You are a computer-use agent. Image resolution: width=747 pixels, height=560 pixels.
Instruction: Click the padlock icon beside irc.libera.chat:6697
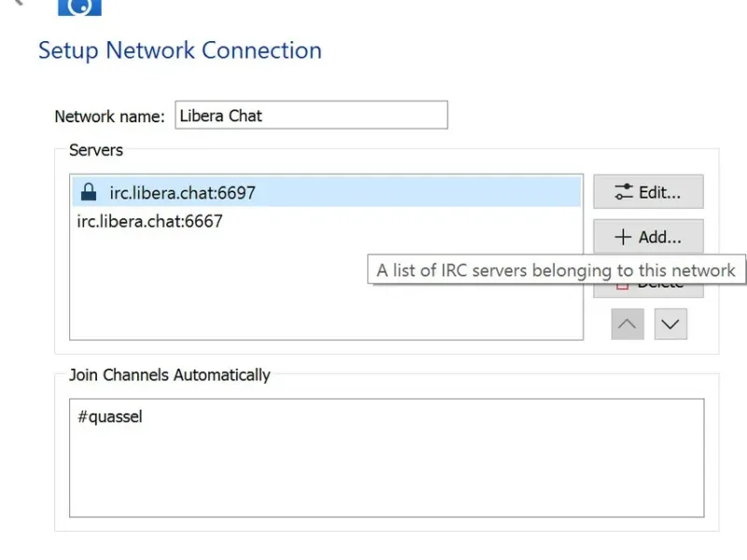(x=89, y=193)
